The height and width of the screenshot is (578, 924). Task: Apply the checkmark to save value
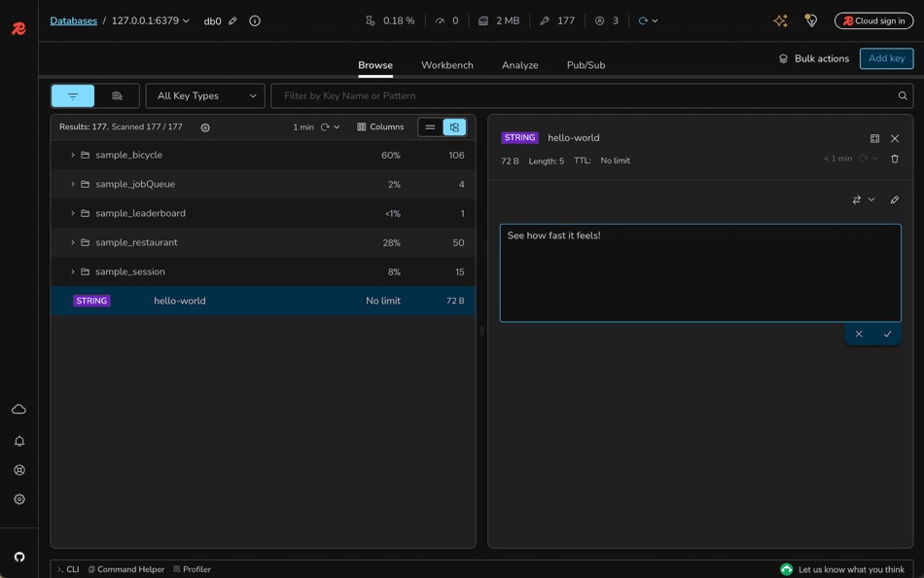887,334
